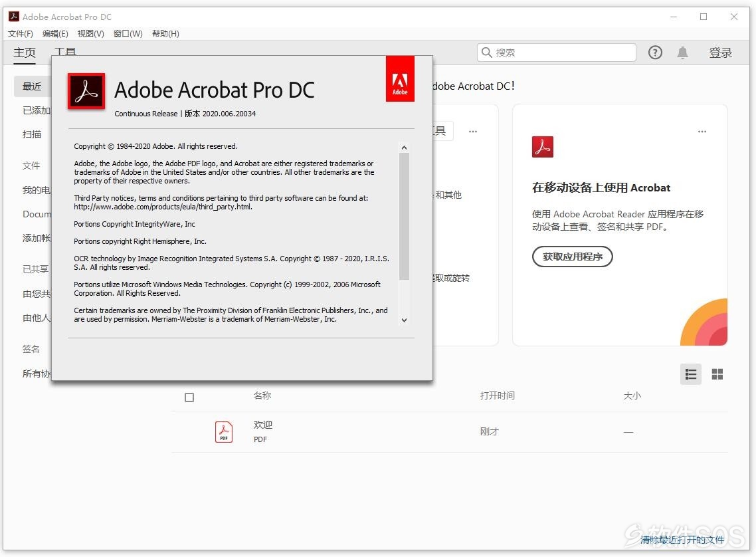Select 签名 in the sidebar
The height and width of the screenshot is (557, 756).
point(31,349)
